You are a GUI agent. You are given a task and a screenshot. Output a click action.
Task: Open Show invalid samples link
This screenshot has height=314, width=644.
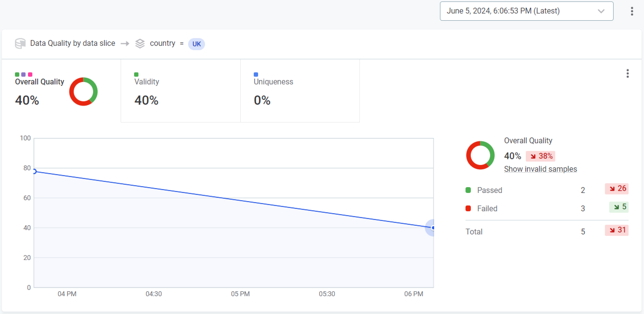540,169
